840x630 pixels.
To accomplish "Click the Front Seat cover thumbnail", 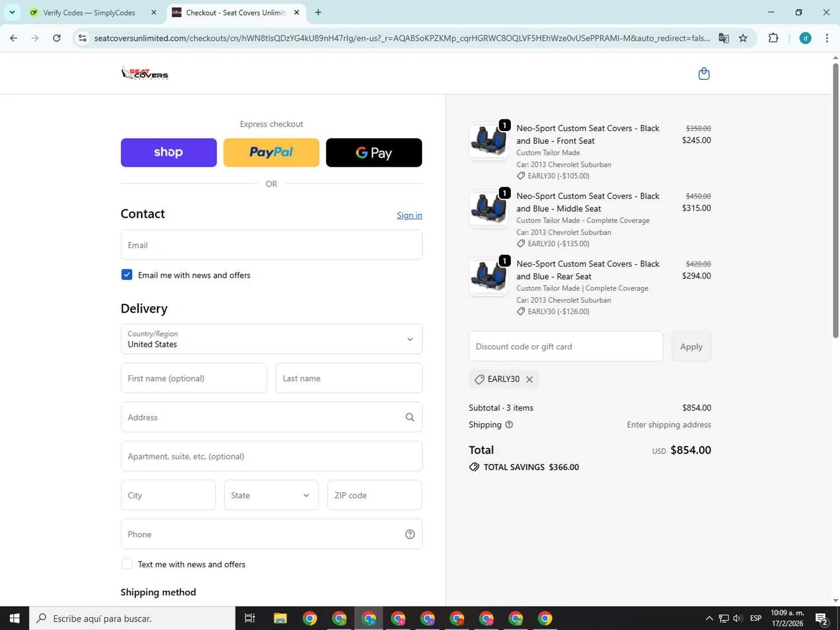I will (488, 141).
